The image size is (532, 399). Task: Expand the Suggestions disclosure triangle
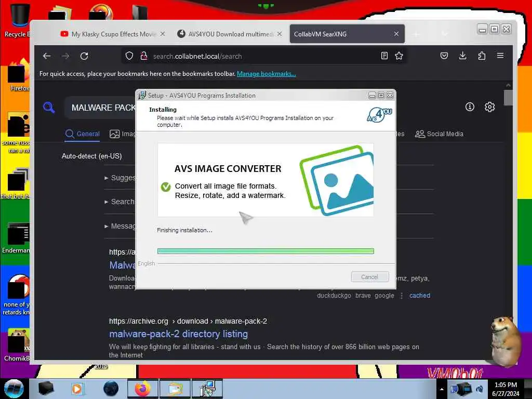[x=107, y=178]
